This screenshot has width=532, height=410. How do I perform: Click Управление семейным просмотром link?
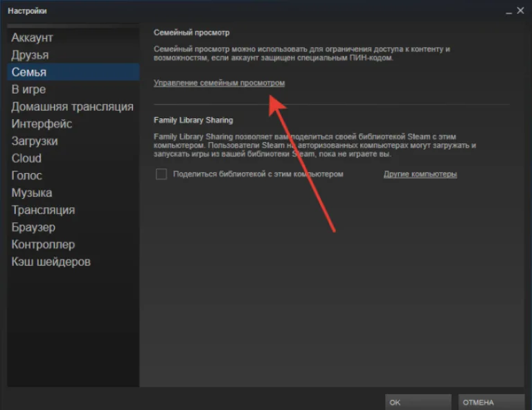point(219,83)
